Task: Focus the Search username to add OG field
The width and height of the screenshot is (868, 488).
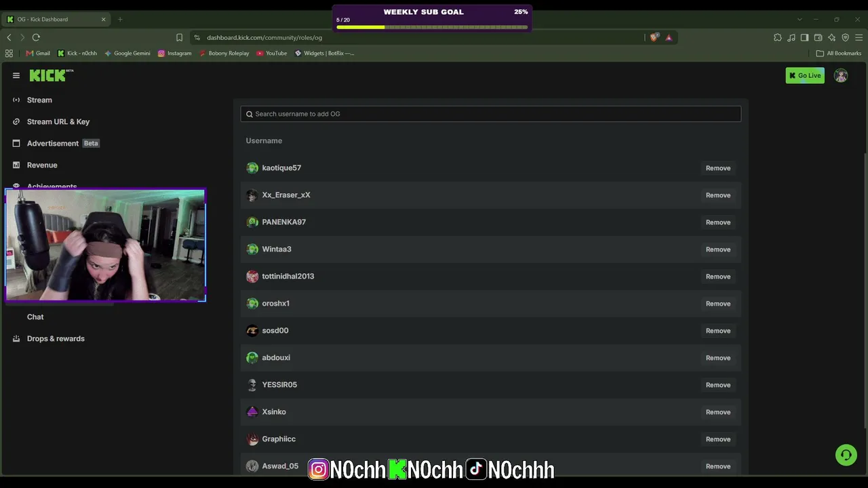Action: (491, 114)
